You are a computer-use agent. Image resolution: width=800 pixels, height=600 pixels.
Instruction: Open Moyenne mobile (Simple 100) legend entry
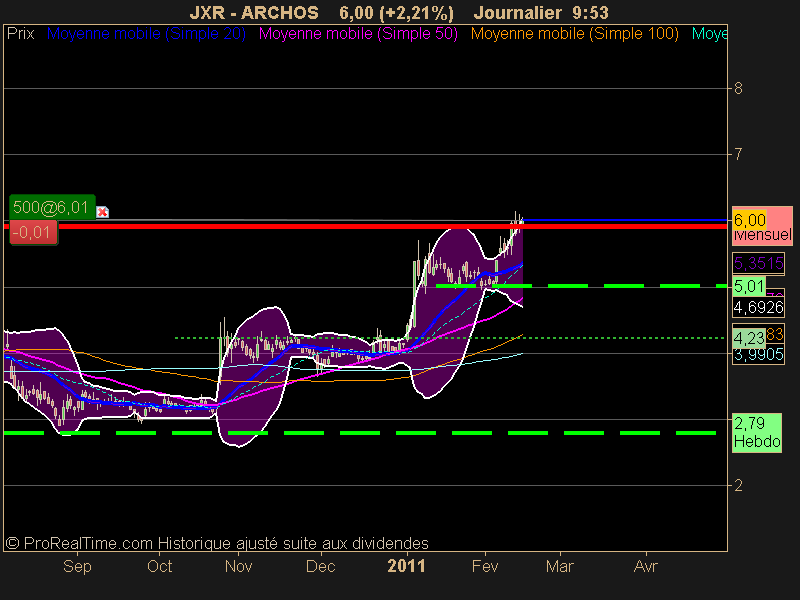[x=574, y=34]
